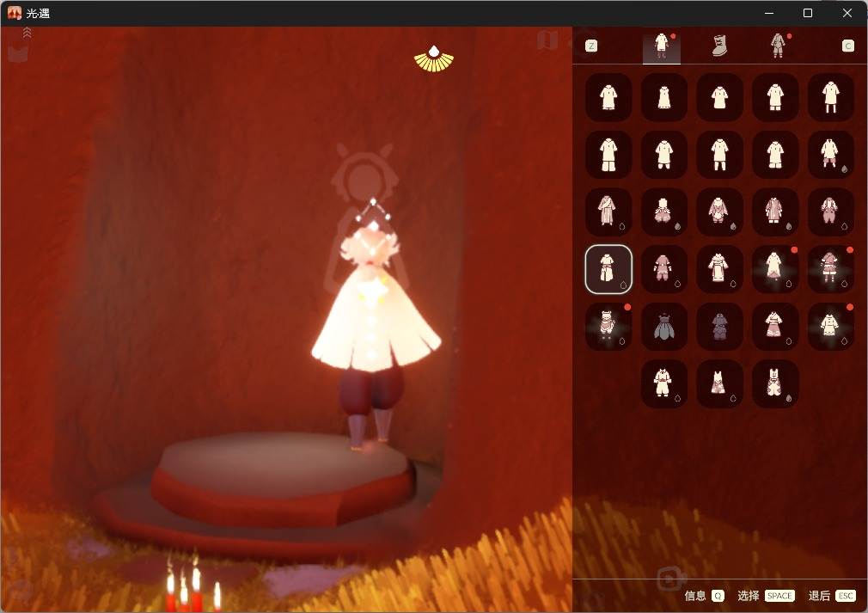
Task: Open the full-body costume tab
Action: (x=777, y=46)
